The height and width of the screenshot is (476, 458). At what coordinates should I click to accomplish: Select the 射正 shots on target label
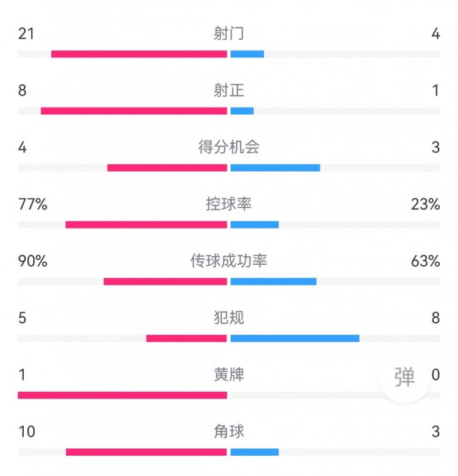(229, 90)
